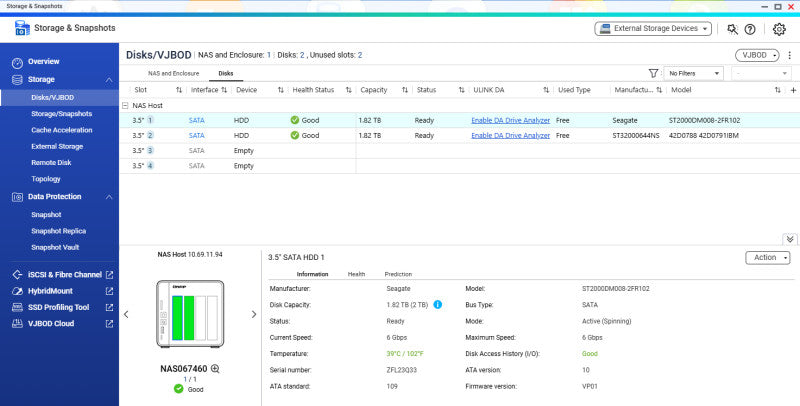Viewport: 800px width, 406px height.
Task: Go to Overview in sidebar
Action: pyautogui.click(x=43, y=61)
